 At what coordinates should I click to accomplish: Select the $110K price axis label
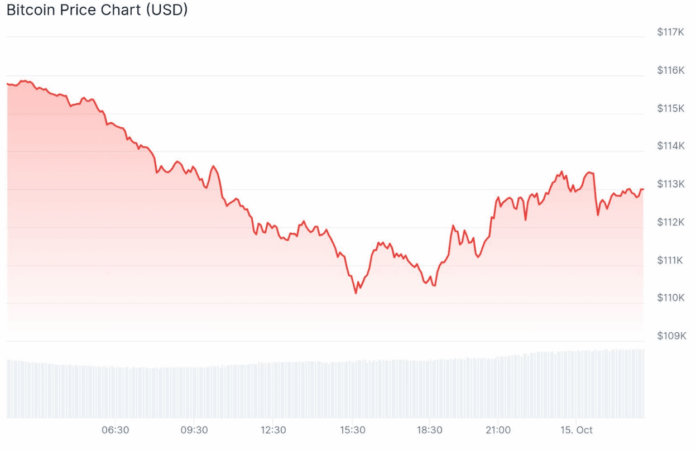[x=670, y=298]
